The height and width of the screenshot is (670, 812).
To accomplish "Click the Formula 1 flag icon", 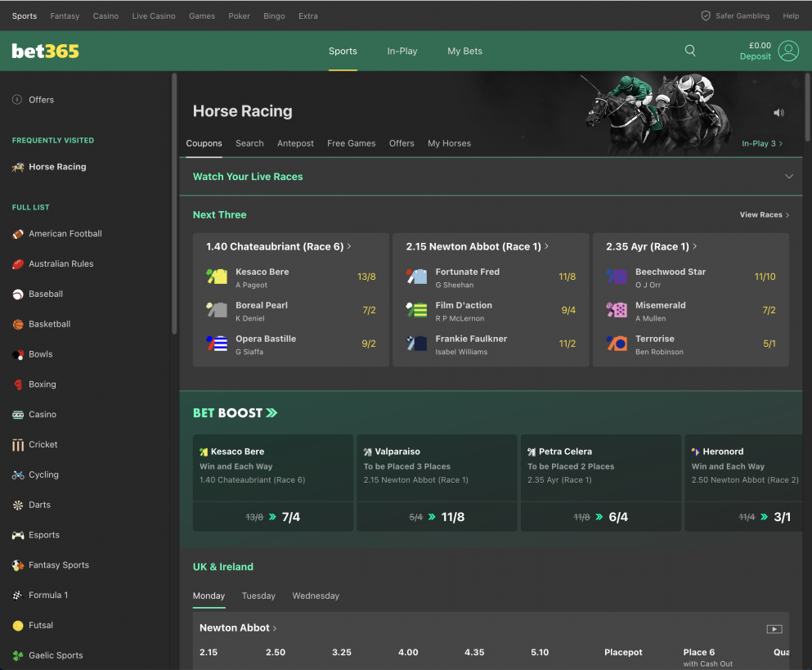I will [x=18, y=595].
